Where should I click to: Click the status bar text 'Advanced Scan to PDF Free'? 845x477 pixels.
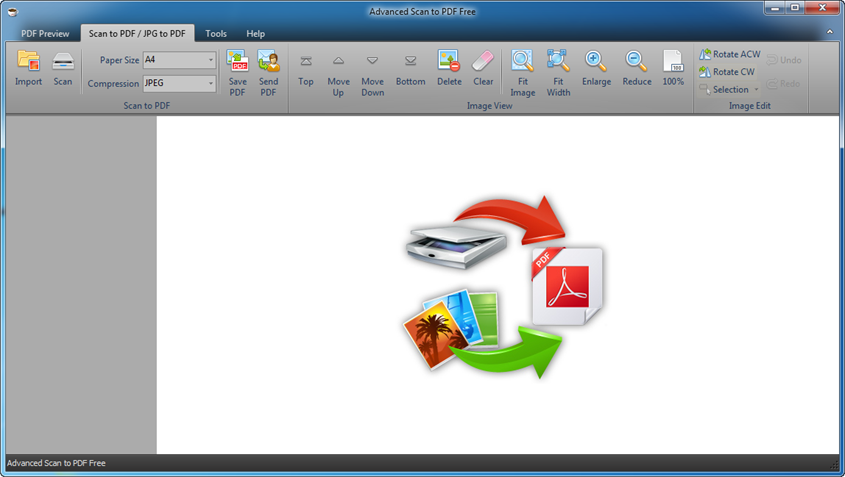pyautogui.click(x=56, y=463)
